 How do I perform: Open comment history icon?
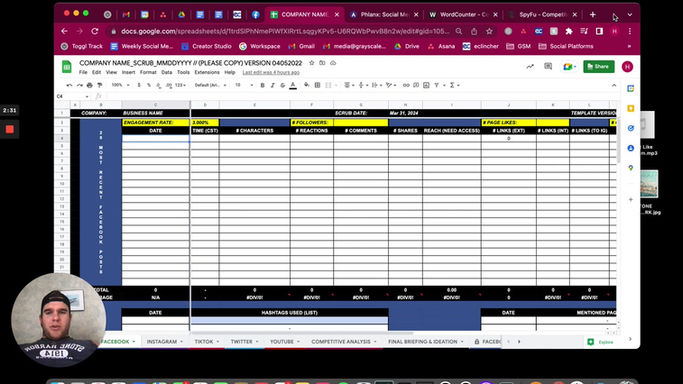click(x=548, y=67)
